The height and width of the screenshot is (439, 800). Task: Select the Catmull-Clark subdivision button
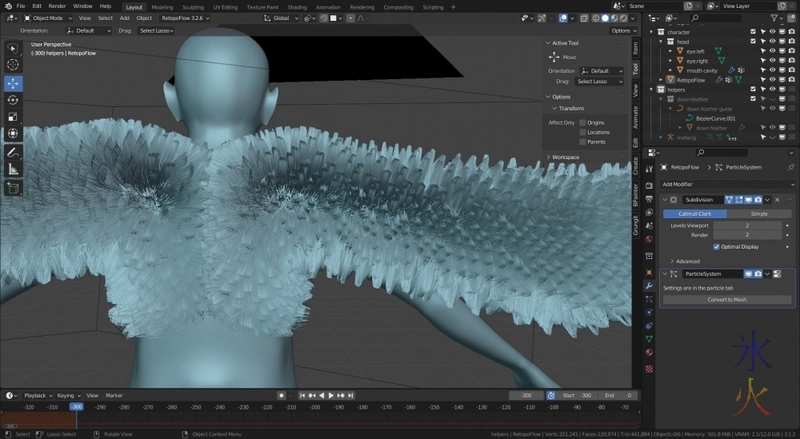pyautogui.click(x=695, y=214)
